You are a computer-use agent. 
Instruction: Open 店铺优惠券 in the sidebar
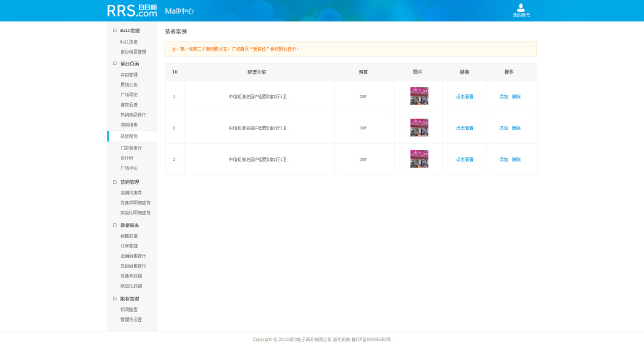coord(131,193)
